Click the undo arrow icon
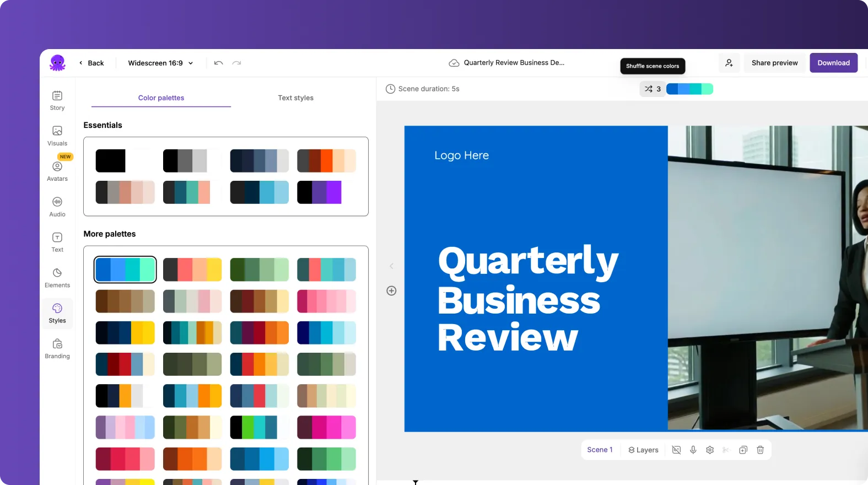Viewport: 868px width, 485px height. point(218,63)
